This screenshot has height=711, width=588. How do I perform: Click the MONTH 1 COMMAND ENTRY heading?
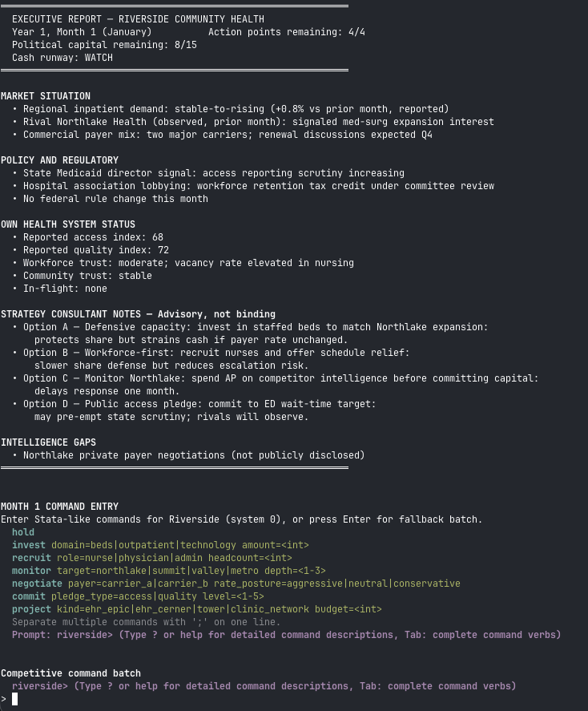pyautogui.click(x=60, y=507)
